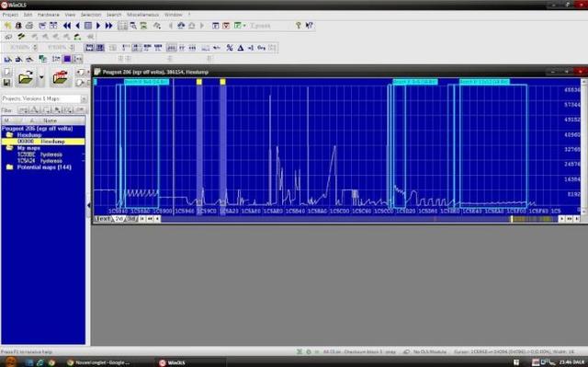Click the grid layout icon in top toolbar
588x367 pixels.
click(122, 26)
